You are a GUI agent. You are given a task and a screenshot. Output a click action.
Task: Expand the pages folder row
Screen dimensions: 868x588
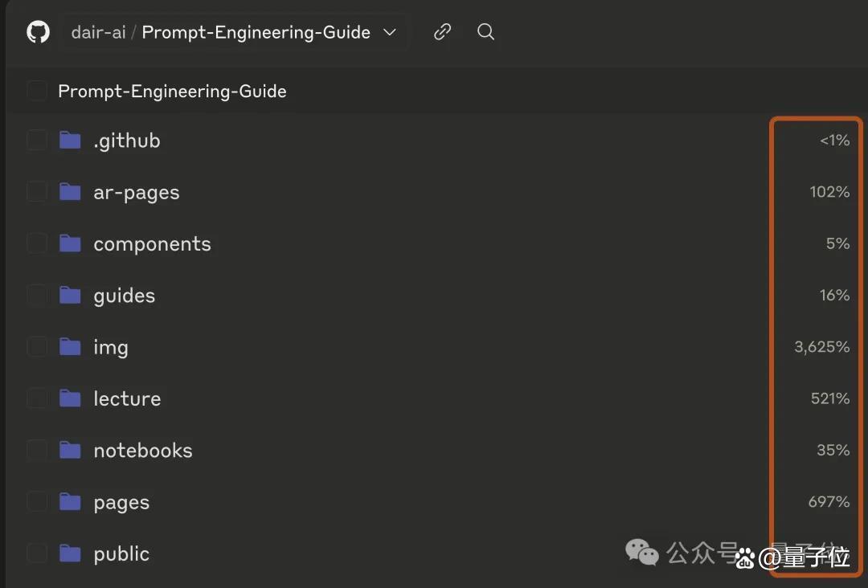pyautogui.click(x=121, y=502)
